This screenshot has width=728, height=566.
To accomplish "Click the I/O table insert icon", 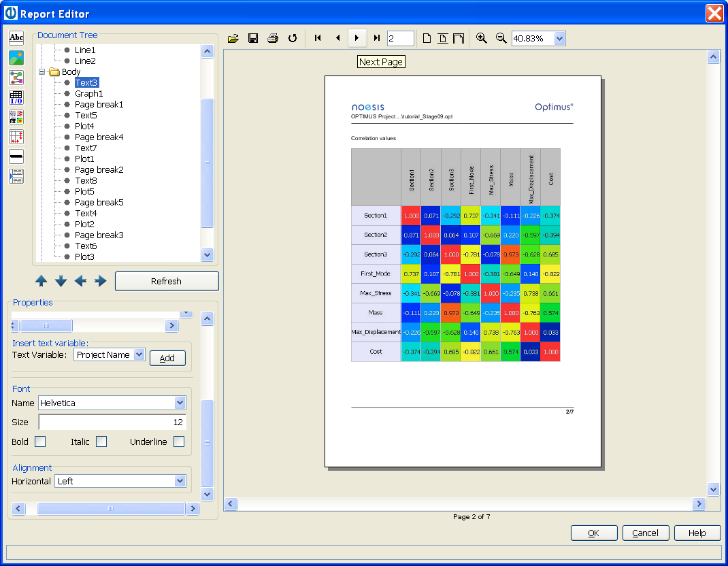I will point(16,97).
